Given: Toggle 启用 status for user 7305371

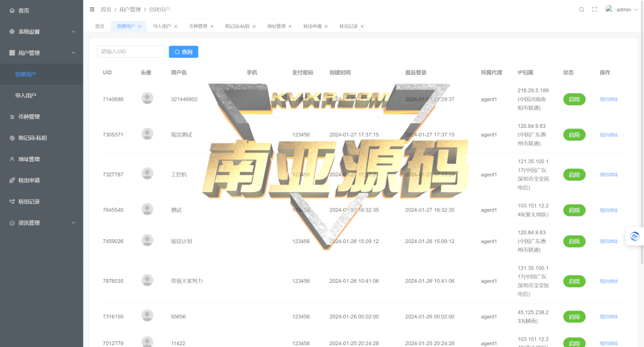Looking at the screenshot, I should [574, 135].
